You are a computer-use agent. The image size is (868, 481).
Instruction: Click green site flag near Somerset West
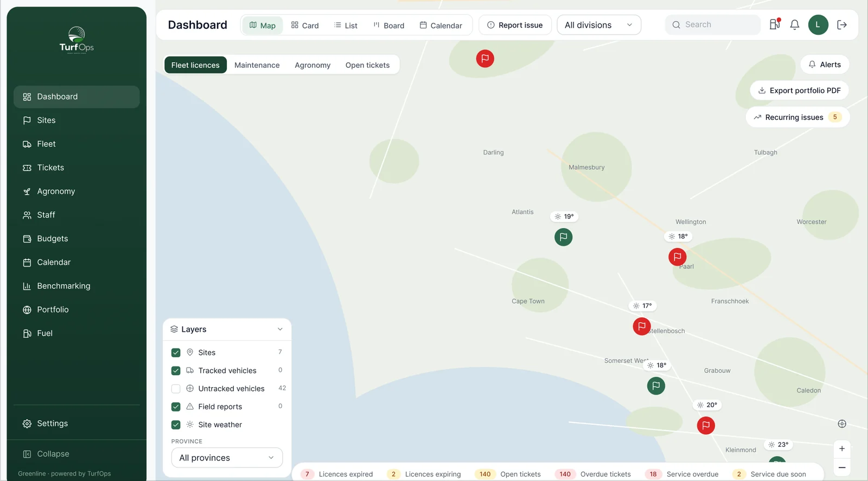[656, 386]
